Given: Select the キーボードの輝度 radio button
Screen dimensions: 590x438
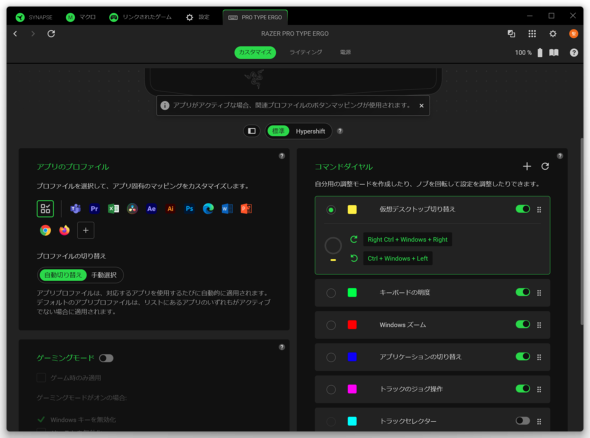Looking at the screenshot, I should click(x=331, y=293).
